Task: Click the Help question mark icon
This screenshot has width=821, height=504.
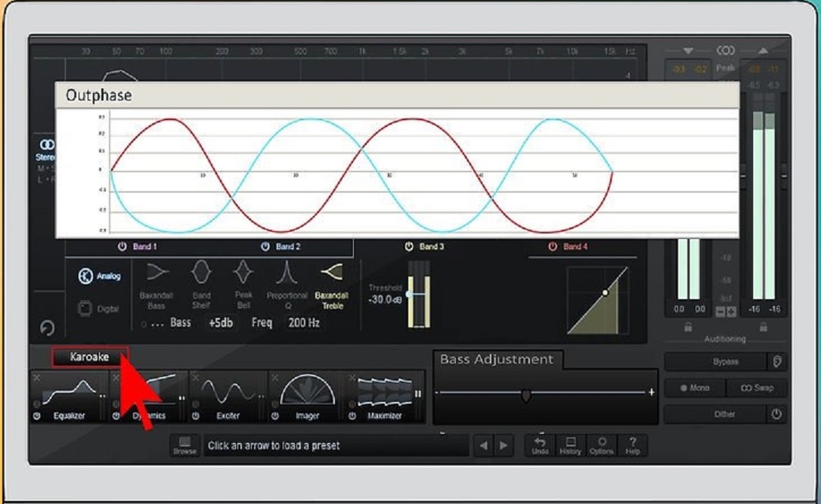Action: tap(633, 442)
